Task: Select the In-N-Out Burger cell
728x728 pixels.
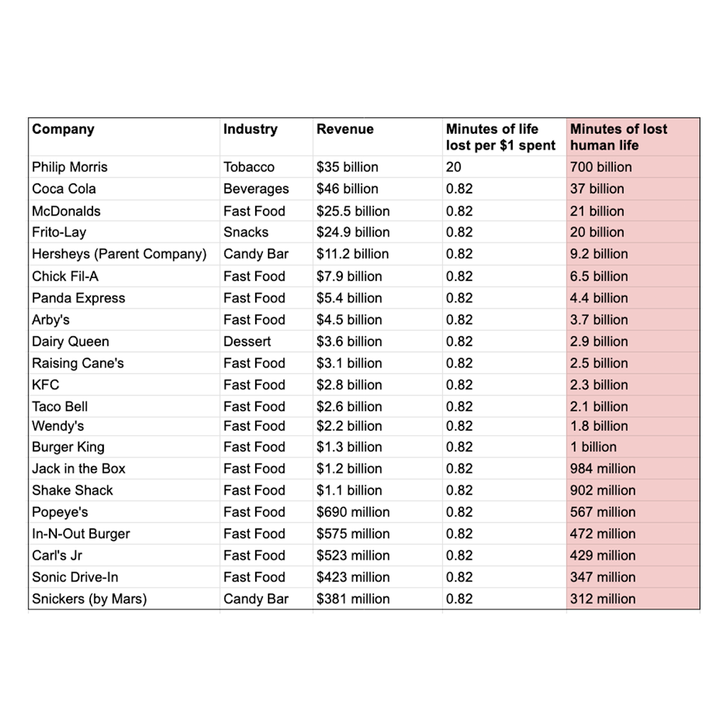Action: pos(124,533)
